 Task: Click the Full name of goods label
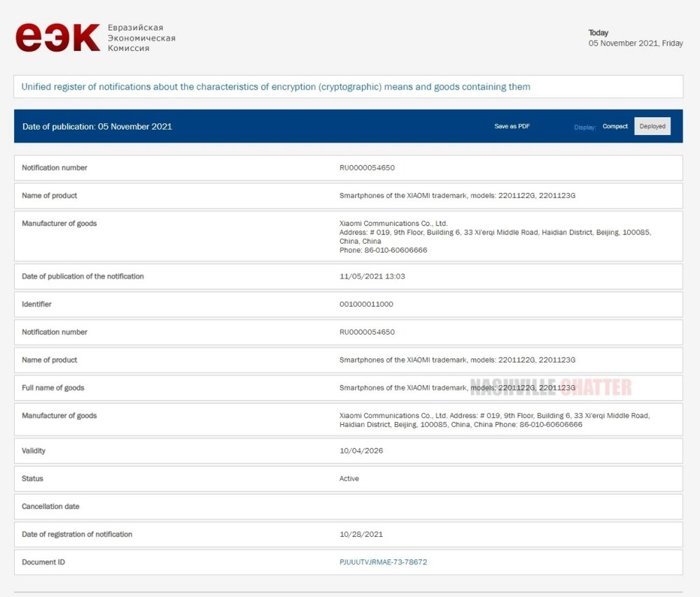point(52,388)
